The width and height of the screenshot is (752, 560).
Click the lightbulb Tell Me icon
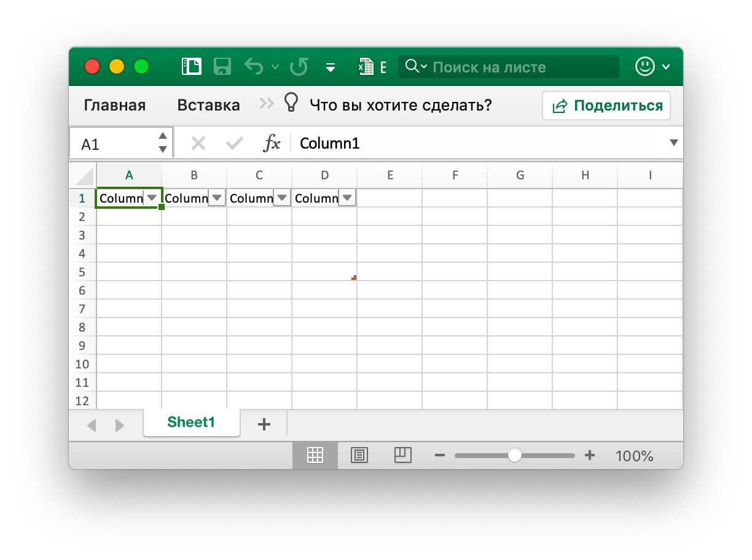tap(291, 104)
